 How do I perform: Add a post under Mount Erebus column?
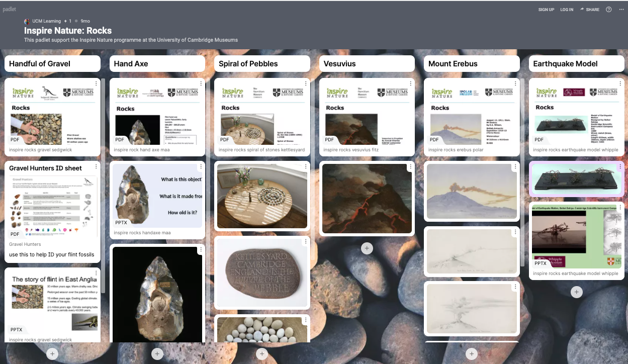coord(472,354)
